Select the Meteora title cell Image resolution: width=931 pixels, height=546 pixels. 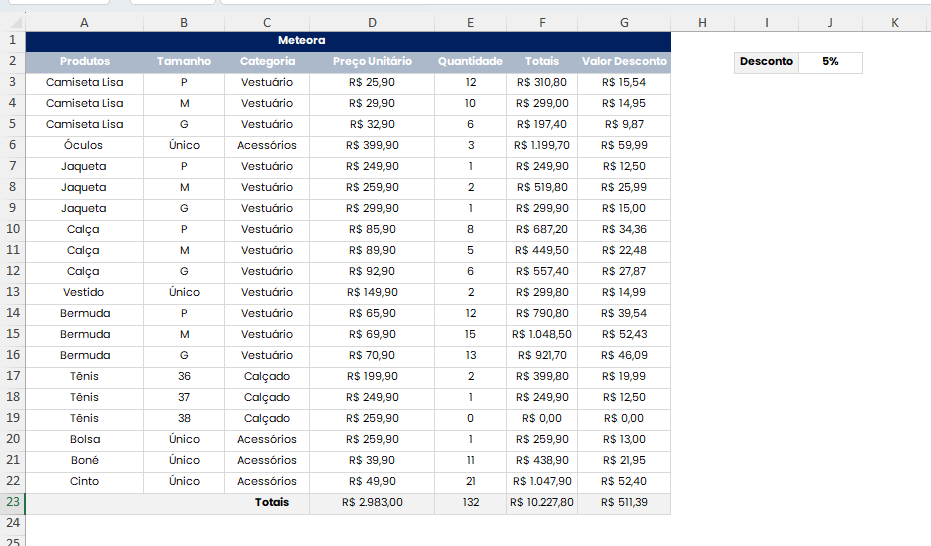(348, 41)
